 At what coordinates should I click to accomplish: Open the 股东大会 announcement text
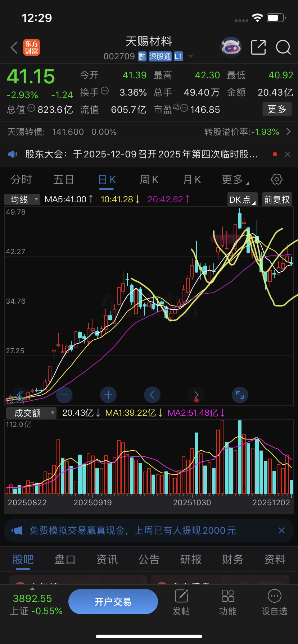[141, 154]
